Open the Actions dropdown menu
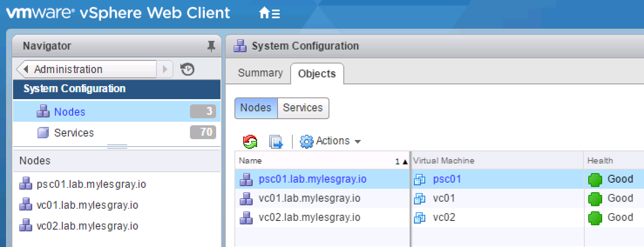 [331, 141]
